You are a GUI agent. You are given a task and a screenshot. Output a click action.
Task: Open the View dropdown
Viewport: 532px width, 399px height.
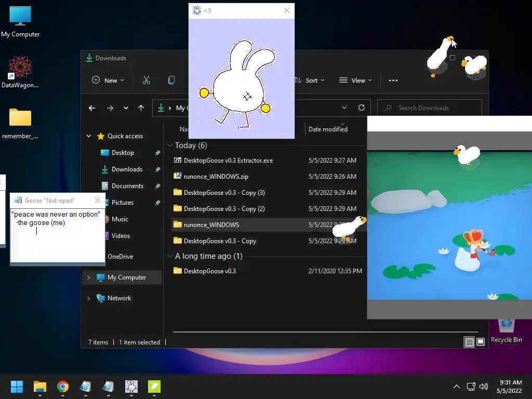pyautogui.click(x=355, y=81)
